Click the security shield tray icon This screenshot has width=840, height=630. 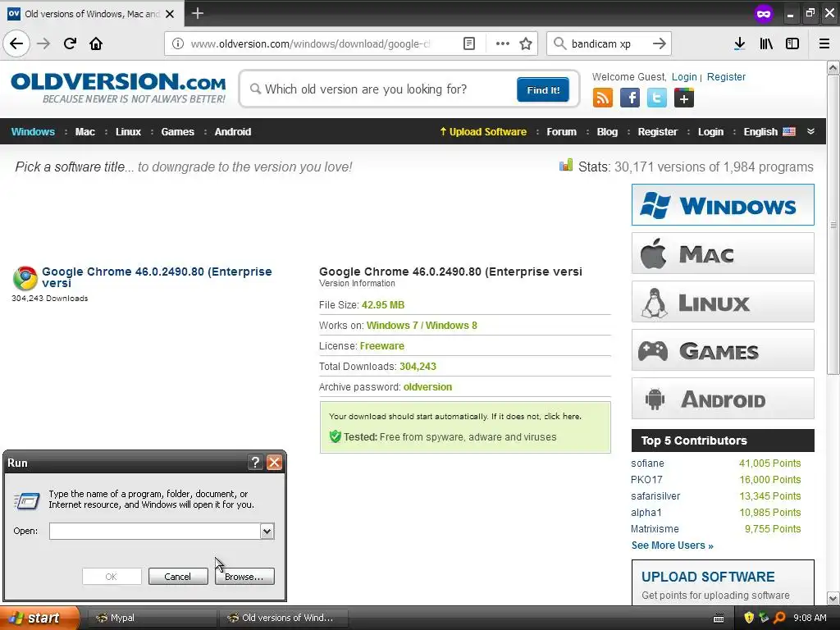(749, 618)
